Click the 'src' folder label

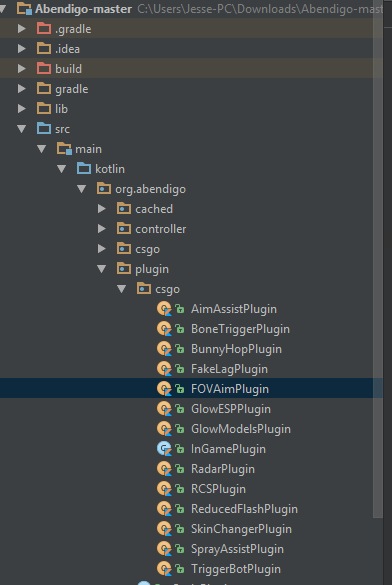[62, 129]
